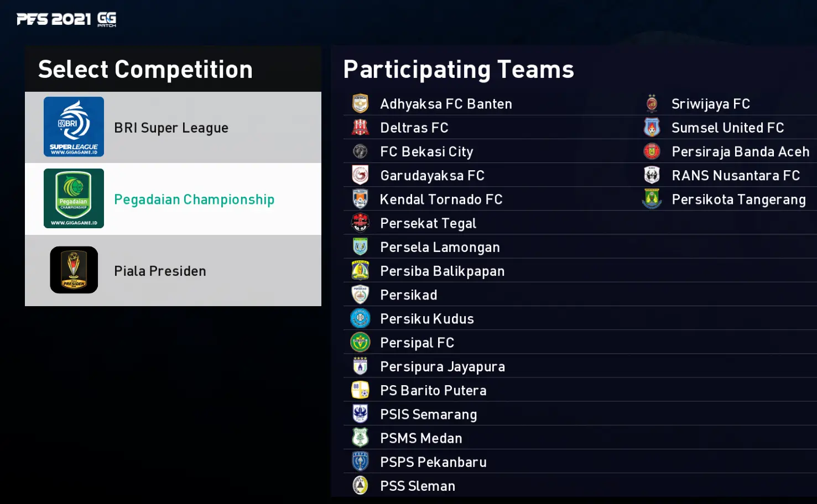Click the Deltras FC crest
The image size is (817, 504).
tap(360, 127)
